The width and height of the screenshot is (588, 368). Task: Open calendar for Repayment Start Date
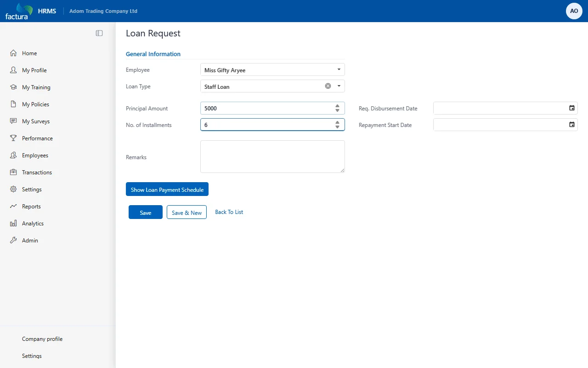[572, 125]
